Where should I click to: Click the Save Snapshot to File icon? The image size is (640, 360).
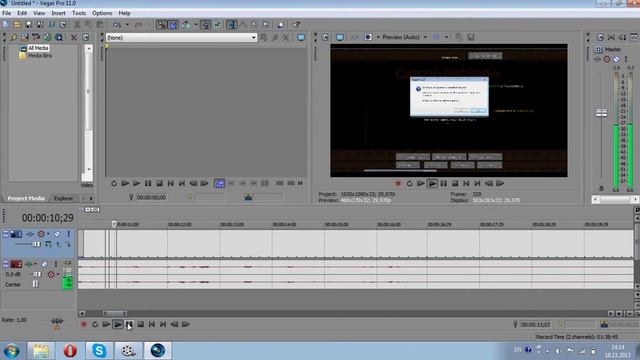[x=471, y=37]
